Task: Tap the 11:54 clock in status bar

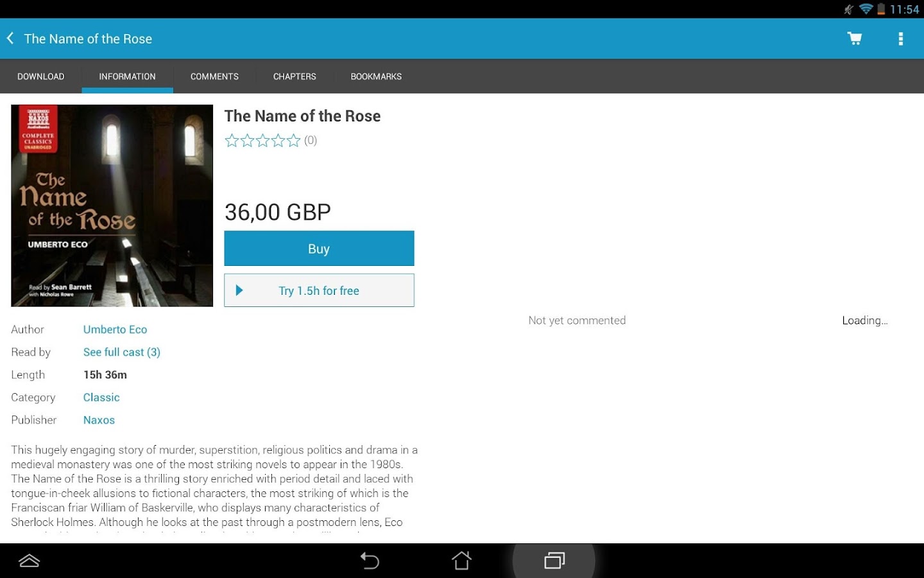Action: [x=904, y=10]
